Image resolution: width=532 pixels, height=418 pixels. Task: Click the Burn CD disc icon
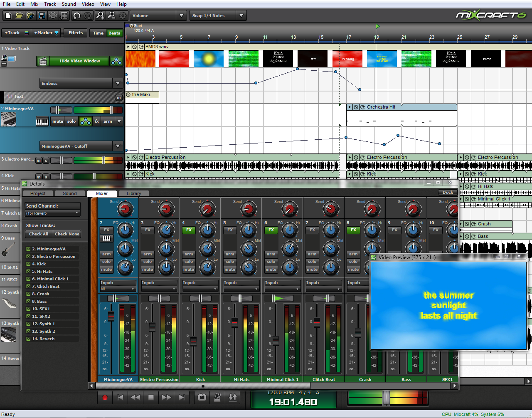(x=53, y=16)
